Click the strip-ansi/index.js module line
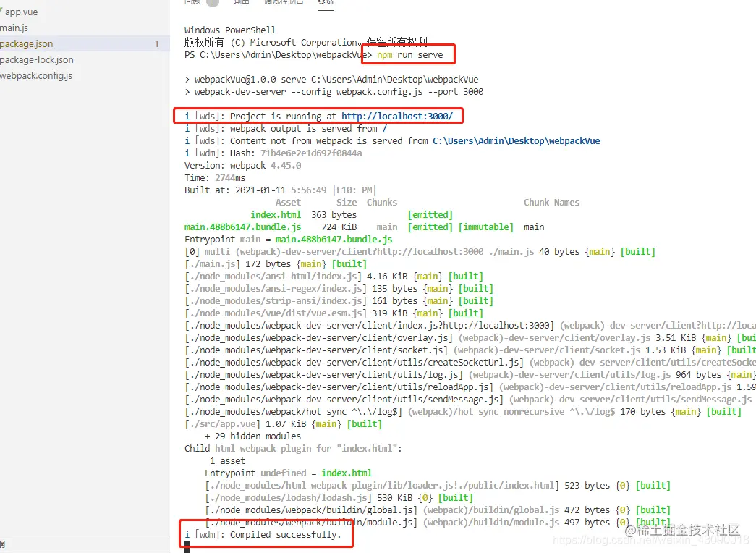 tap(339, 301)
